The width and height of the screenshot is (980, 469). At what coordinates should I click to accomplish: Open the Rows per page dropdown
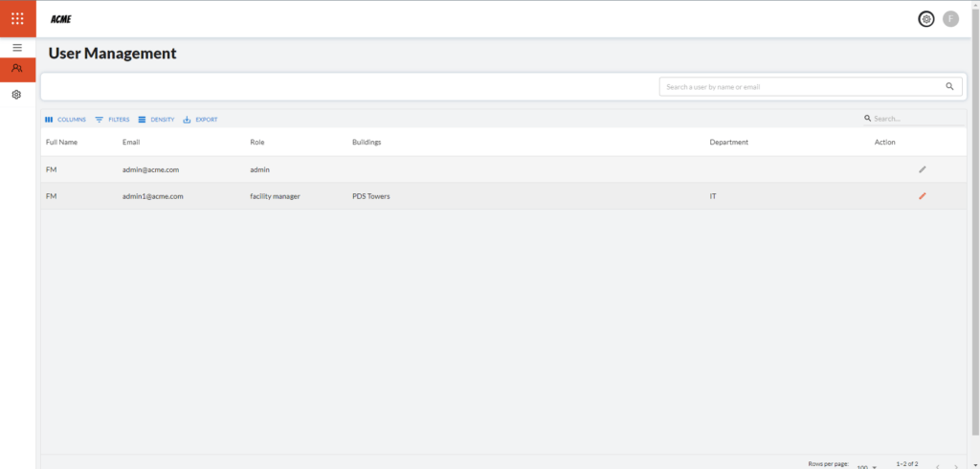pos(867,466)
